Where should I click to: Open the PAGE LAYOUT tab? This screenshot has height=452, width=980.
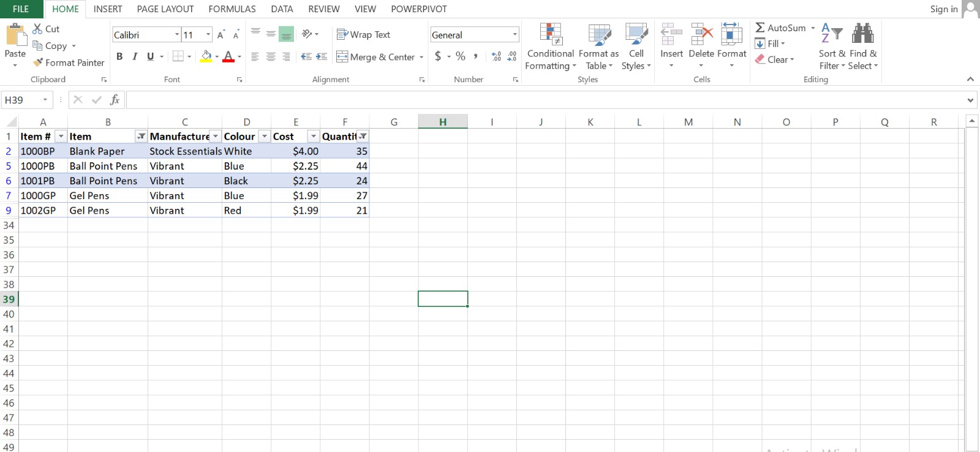pyautogui.click(x=165, y=9)
